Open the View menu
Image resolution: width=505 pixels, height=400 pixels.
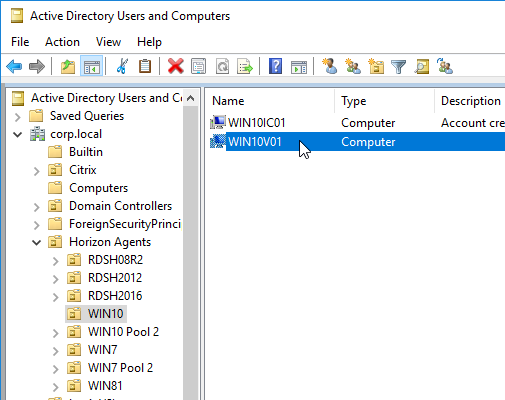(x=108, y=42)
